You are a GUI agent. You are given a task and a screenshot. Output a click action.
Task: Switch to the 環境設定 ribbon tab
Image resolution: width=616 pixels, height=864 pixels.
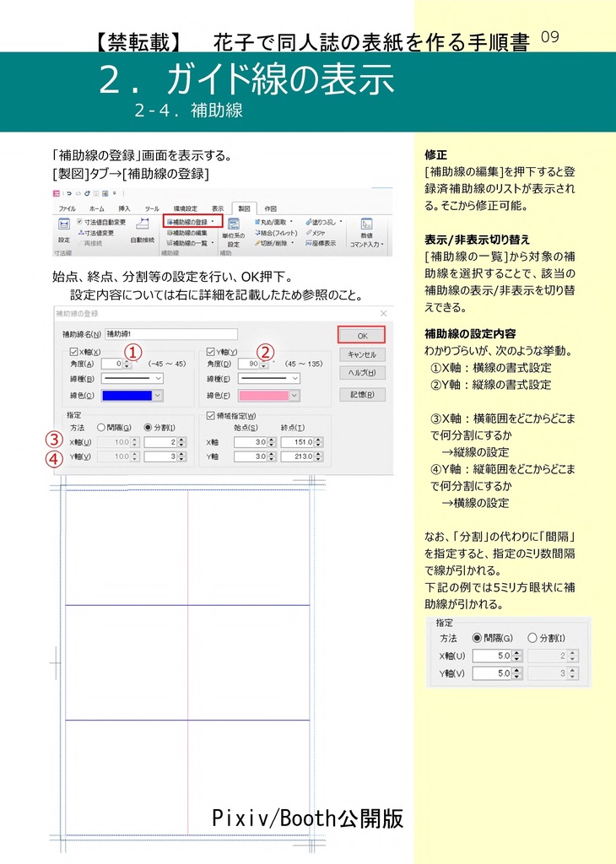185,208
